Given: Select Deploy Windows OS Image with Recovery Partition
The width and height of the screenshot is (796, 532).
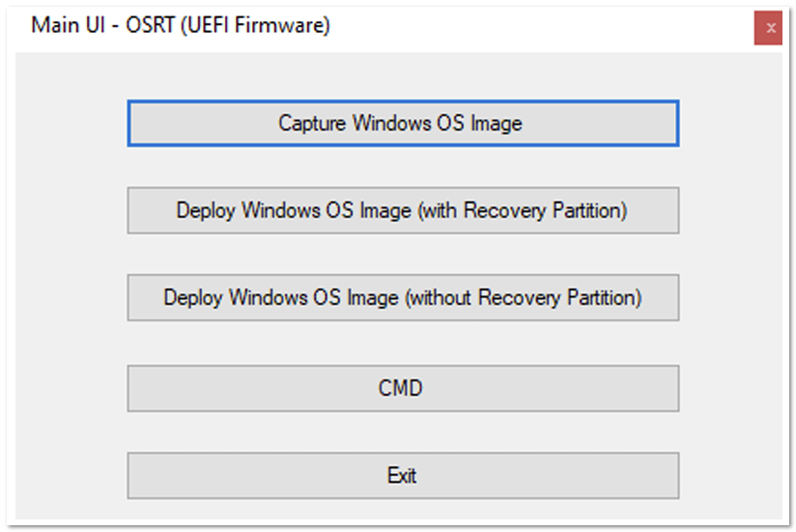Looking at the screenshot, I should [x=403, y=210].
